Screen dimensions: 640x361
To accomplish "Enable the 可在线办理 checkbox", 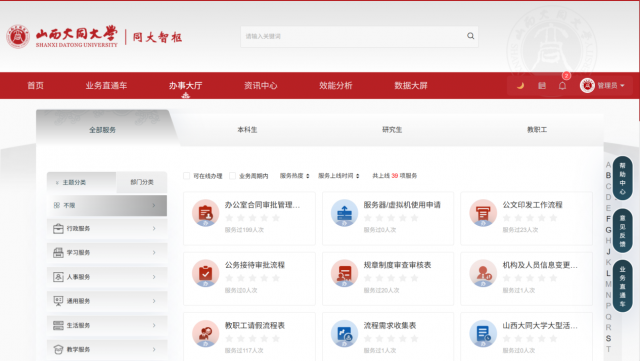I will point(187,176).
